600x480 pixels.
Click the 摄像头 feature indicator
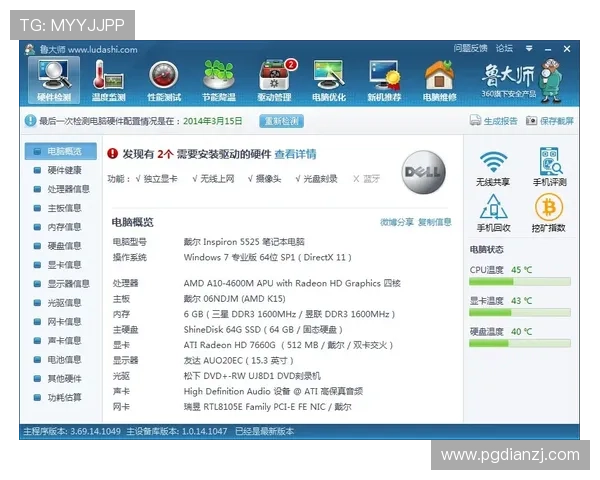(264, 179)
